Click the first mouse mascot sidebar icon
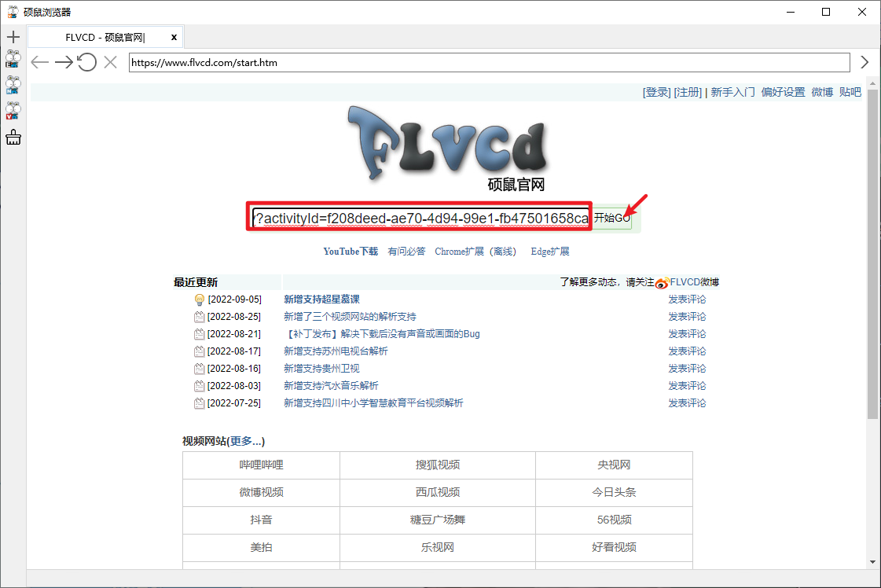 [x=13, y=59]
